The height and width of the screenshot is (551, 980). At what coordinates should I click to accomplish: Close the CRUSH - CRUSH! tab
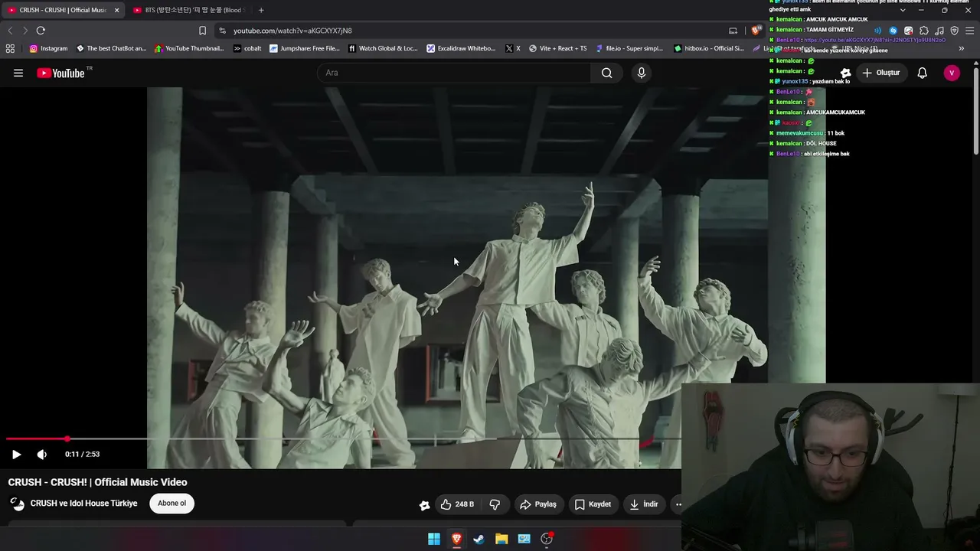pyautogui.click(x=116, y=10)
